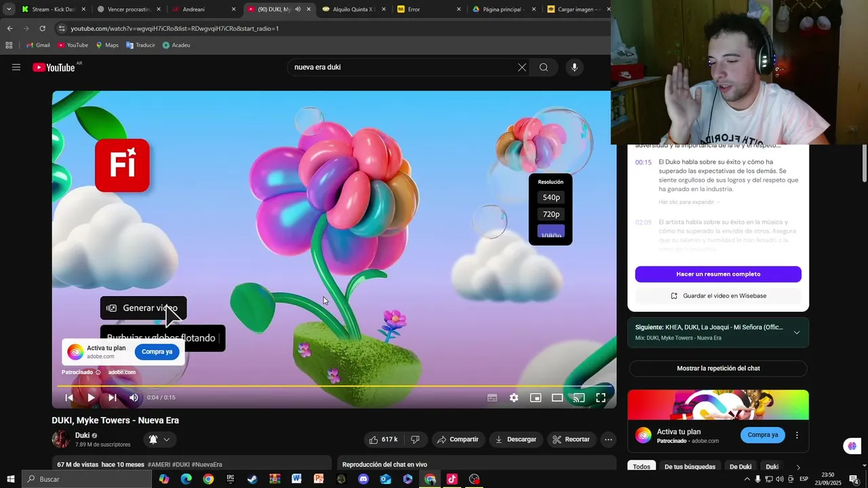Share the video via Compartir

click(x=458, y=439)
